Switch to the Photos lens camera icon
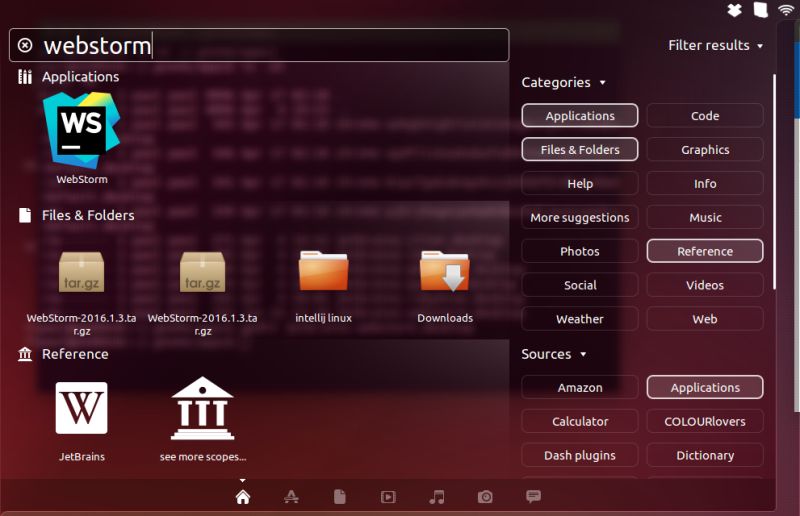 click(x=485, y=497)
